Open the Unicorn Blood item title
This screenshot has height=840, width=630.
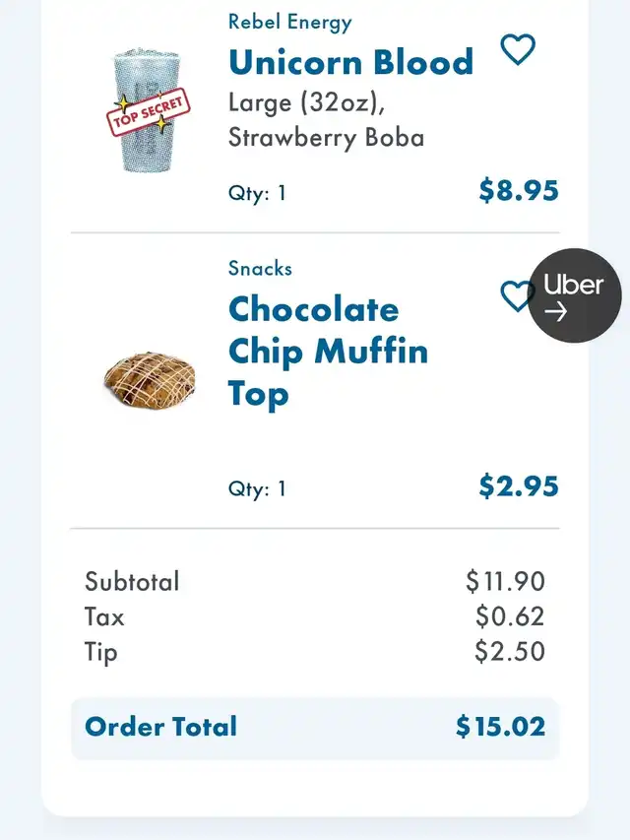click(x=350, y=62)
